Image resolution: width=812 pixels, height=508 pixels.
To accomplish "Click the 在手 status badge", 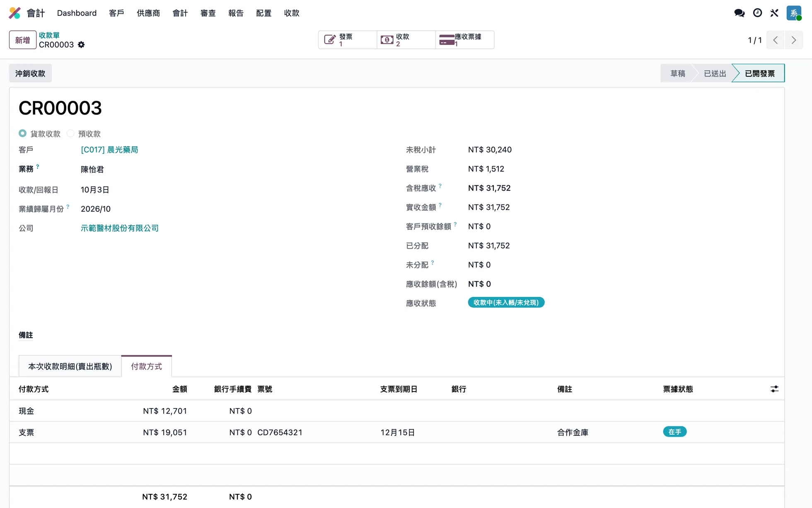I will [x=674, y=432].
